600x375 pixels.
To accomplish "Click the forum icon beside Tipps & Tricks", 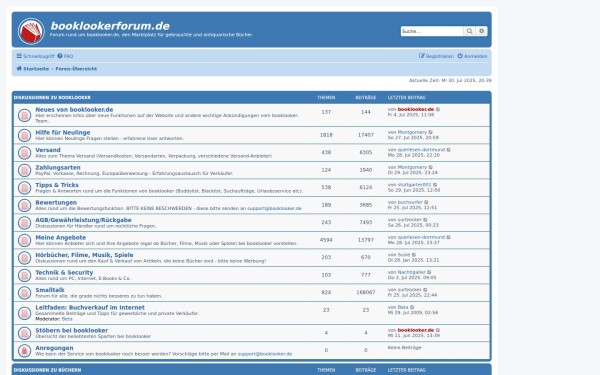I will coord(24,188).
